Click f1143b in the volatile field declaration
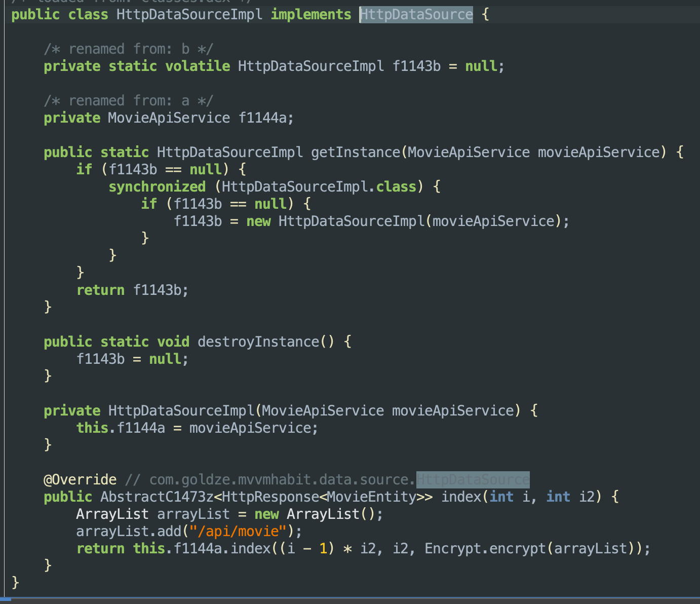The width and height of the screenshot is (700, 604). (416, 66)
